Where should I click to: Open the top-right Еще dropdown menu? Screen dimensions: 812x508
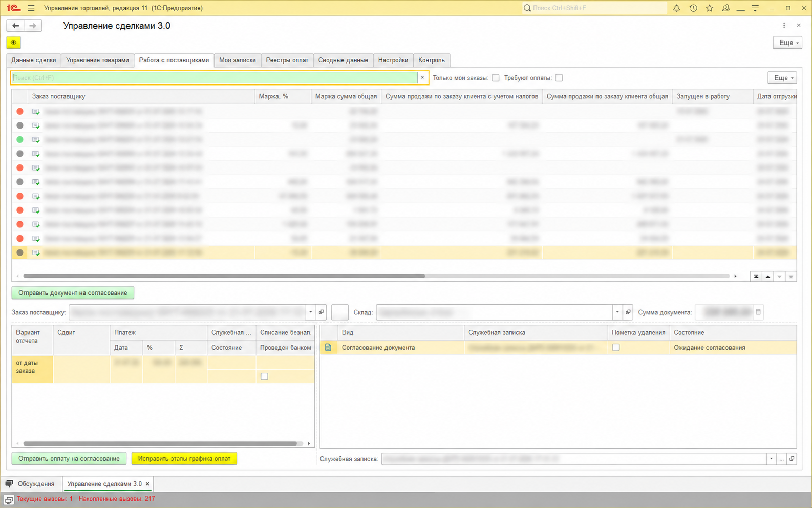(787, 43)
